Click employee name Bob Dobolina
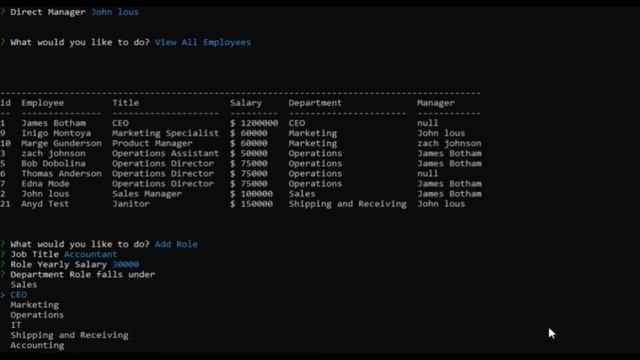 [53, 163]
